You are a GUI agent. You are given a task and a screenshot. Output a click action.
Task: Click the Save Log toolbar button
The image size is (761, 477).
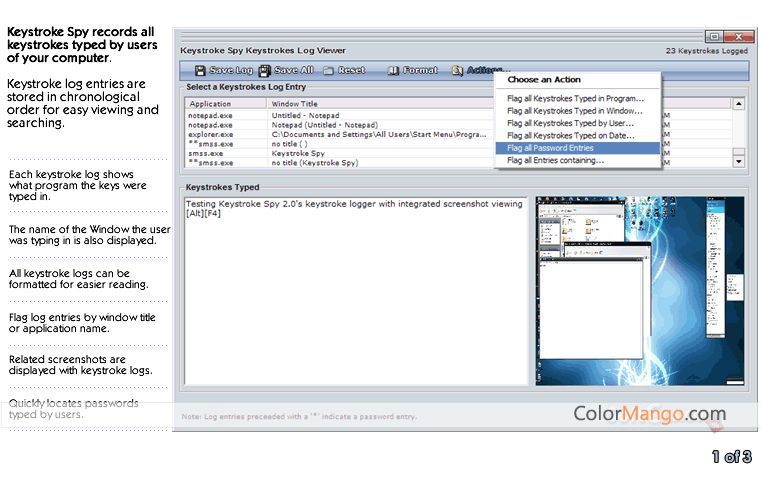click(x=224, y=71)
